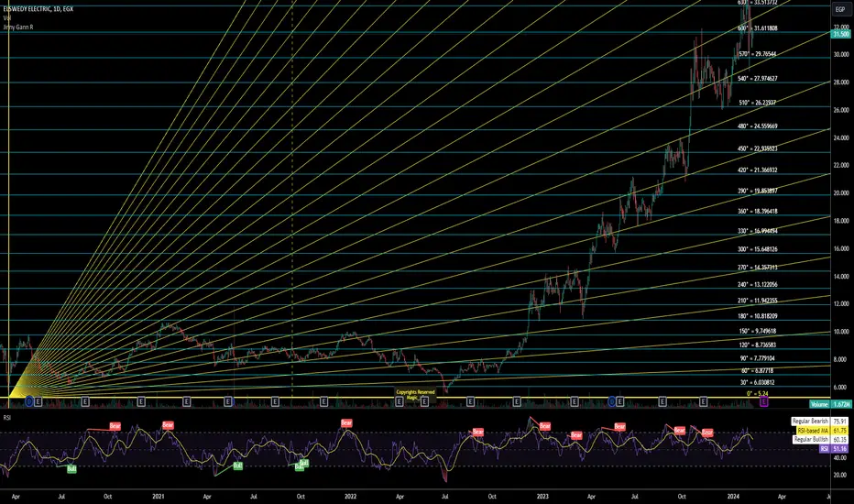This screenshot has width=854, height=504.
Task: Open earnings marker between Oct 2021 and 2022
Action: click(x=323, y=401)
